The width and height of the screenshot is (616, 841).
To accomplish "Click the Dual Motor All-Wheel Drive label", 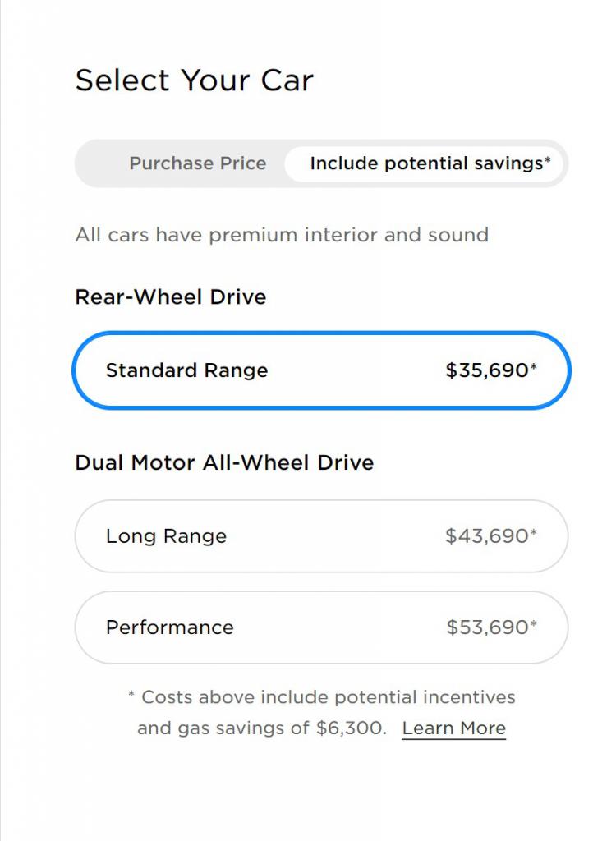I will pos(224,462).
